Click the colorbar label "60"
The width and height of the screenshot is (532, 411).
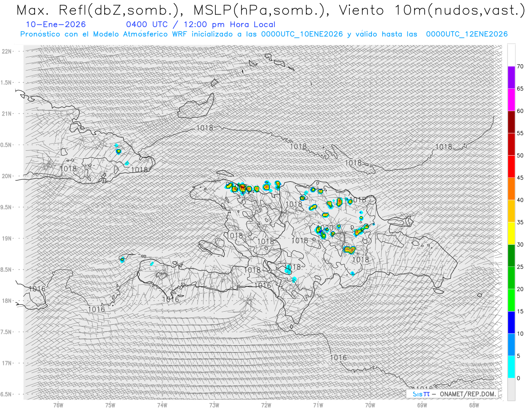(x=520, y=111)
